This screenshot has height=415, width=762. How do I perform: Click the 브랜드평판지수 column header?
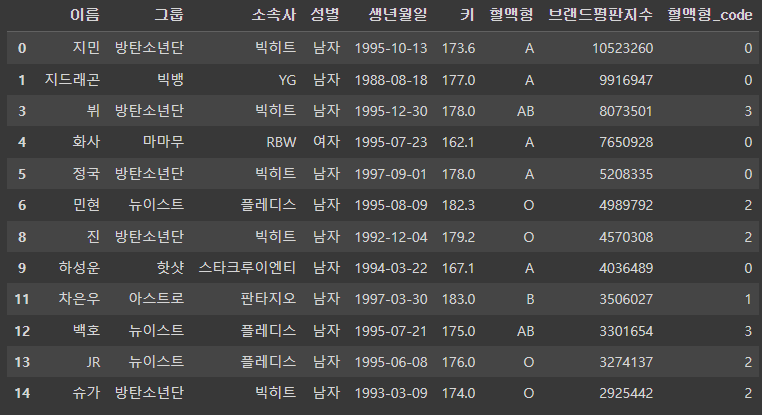point(600,15)
